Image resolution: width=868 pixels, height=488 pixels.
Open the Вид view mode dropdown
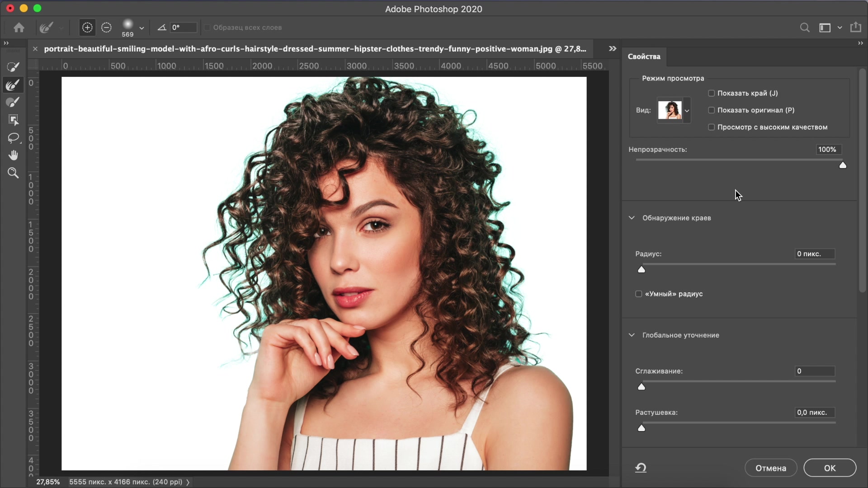tap(687, 110)
